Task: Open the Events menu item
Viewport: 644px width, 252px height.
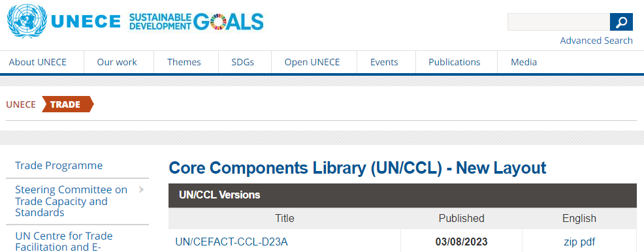Action: (384, 62)
